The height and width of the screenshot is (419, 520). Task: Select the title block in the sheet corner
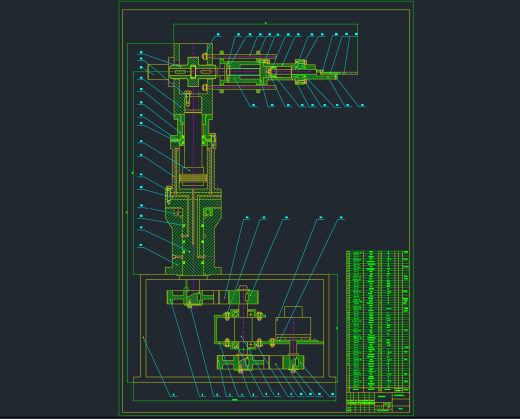pyautogui.click(x=378, y=402)
